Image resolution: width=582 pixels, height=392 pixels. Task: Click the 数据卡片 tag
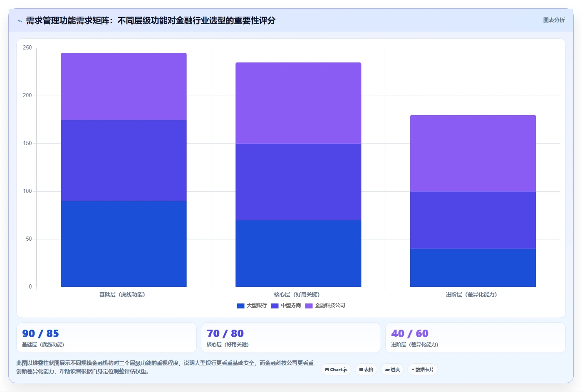tap(423, 370)
